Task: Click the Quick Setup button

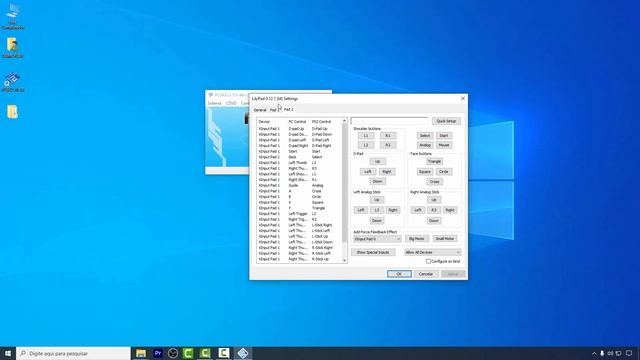Action: click(446, 121)
